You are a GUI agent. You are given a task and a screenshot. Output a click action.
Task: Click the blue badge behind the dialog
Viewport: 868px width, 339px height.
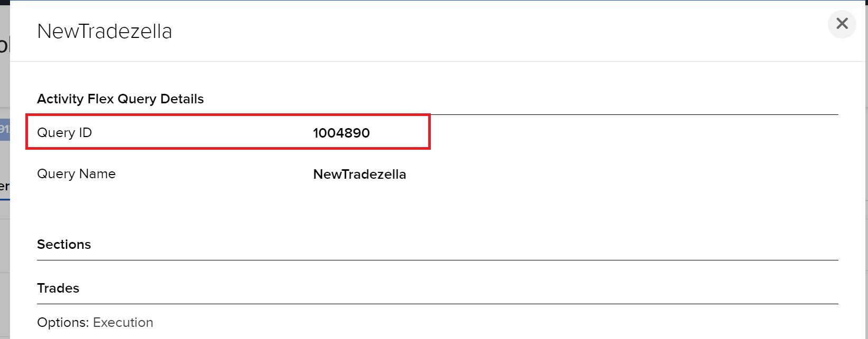(4, 129)
